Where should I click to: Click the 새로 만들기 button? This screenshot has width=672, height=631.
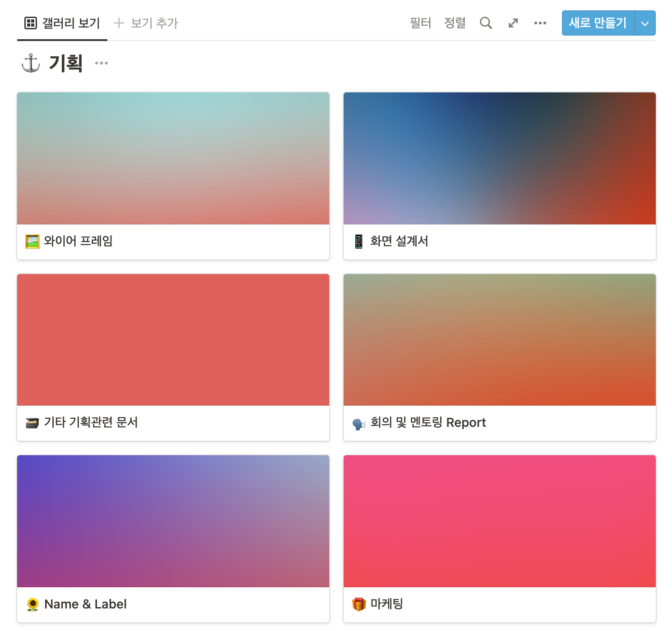pos(598,23)
